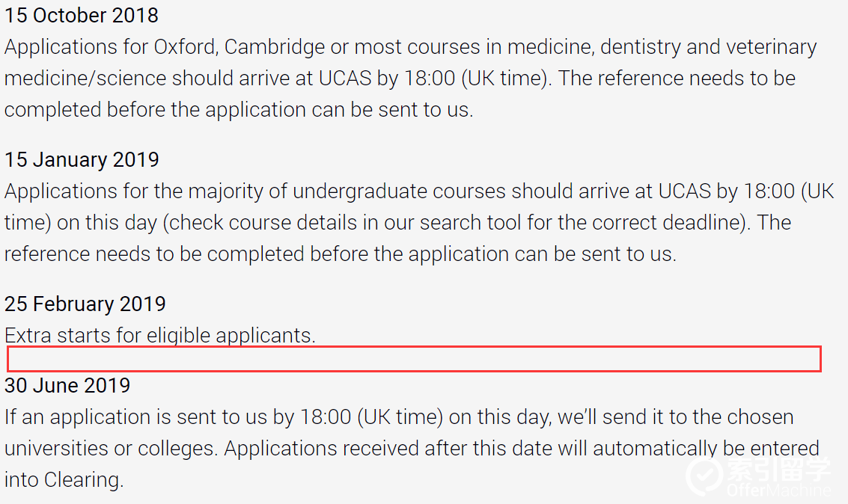Click the 15 January 2019 heading
This screenshot has height=504, width=848.
(x=82, y=159)
